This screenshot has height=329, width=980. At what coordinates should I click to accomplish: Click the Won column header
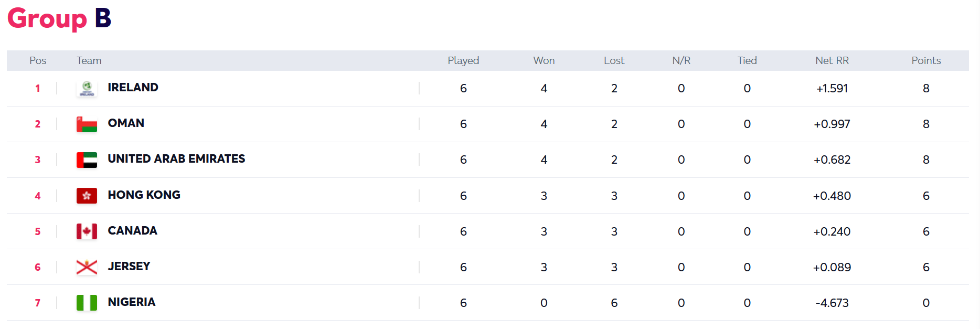[x=544, y=61]
